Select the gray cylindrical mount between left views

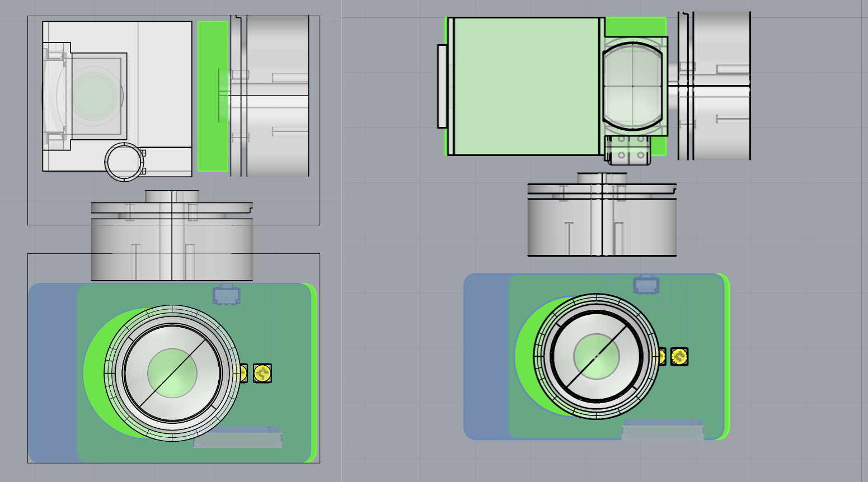(x=172, y=235)
